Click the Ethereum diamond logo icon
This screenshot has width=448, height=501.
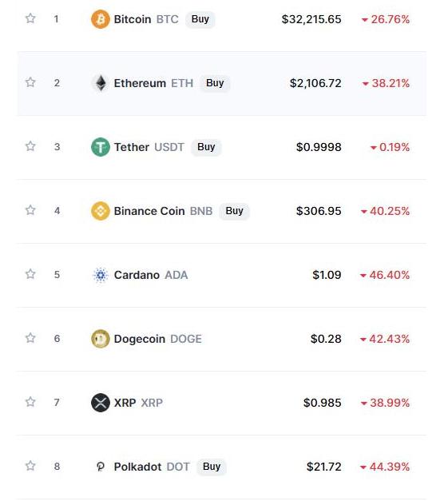pyautogui.click(x=101, y=83)
